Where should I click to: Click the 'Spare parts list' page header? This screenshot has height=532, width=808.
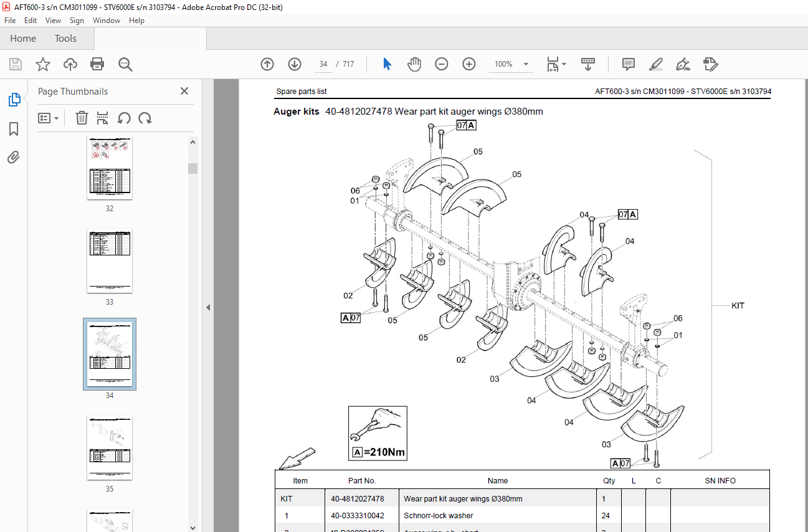click(302, 92)
